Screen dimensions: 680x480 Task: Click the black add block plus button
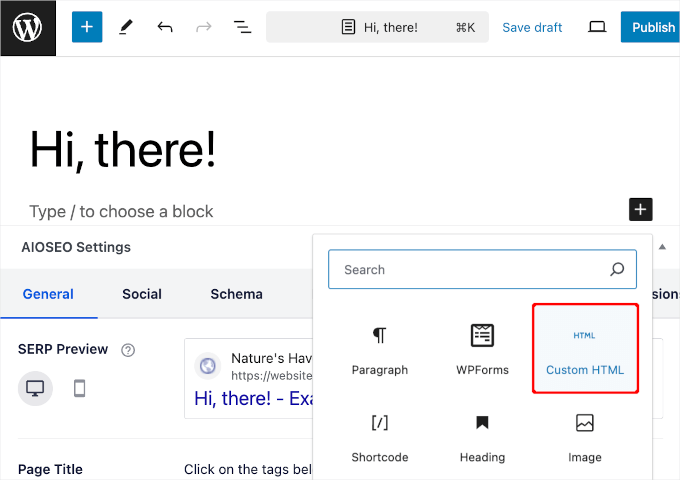click(641, 209)
